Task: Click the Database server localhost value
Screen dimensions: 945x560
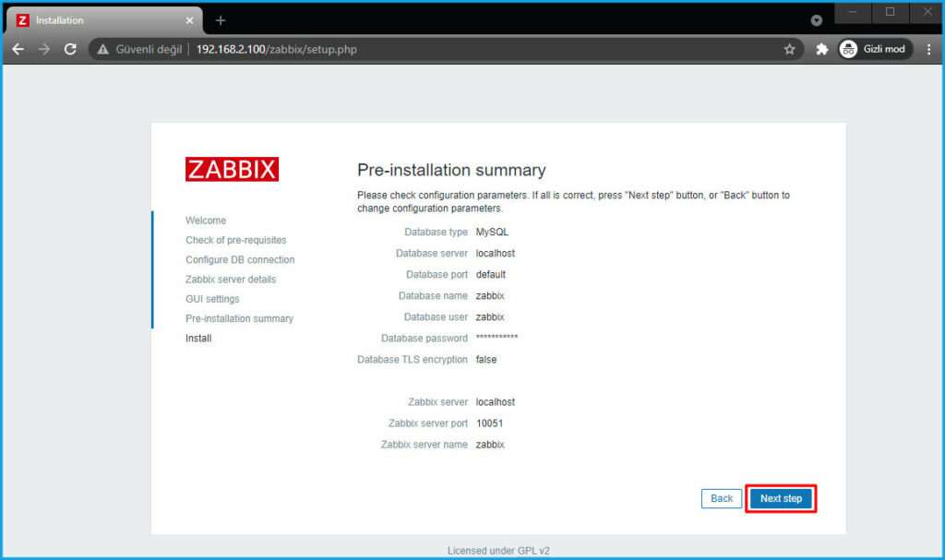Action: point(496,253)
